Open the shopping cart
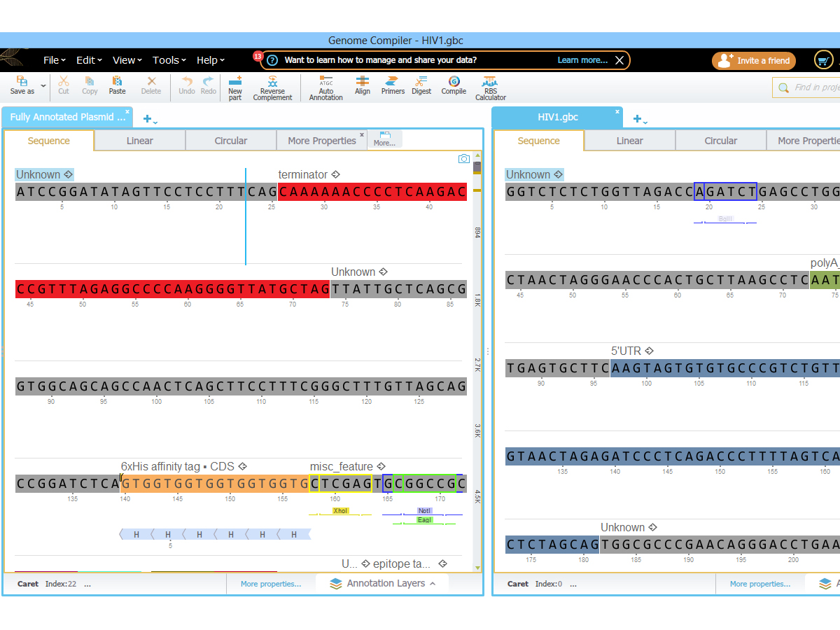 (x=824, y=61)
